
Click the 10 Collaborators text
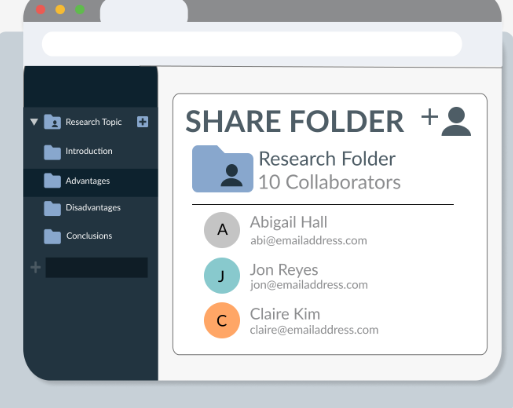pos(330,182)
